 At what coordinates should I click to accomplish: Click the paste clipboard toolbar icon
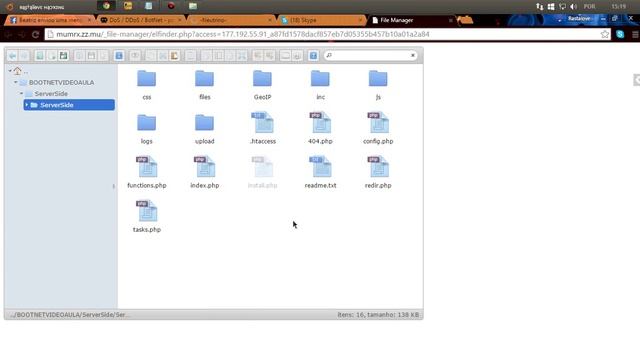point(175,56)
